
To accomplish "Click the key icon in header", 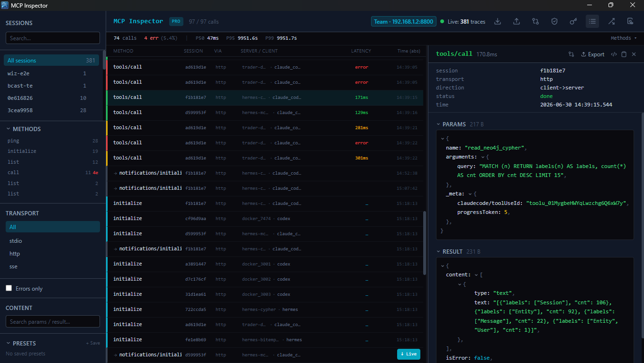I will 573,21.
